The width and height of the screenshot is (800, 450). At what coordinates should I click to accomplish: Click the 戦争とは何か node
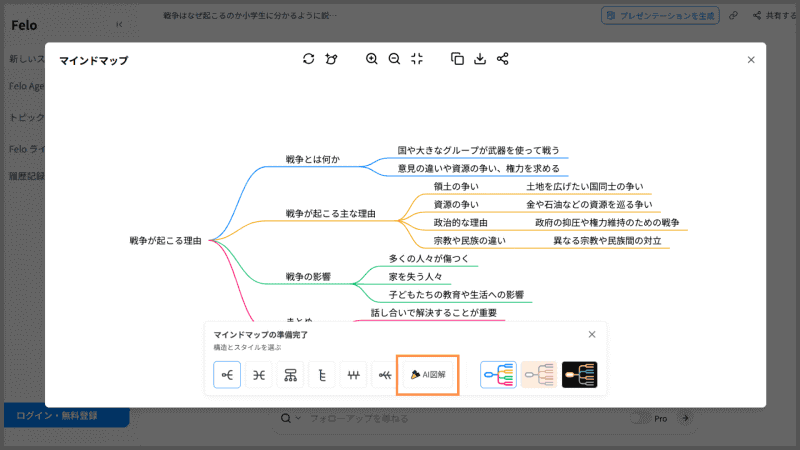[312, 159]
